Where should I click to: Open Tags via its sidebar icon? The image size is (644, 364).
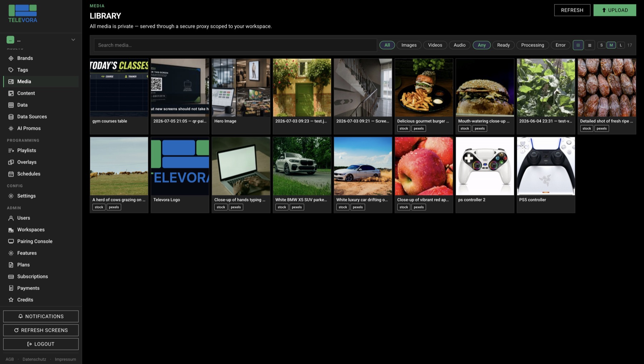click(11, 70)
